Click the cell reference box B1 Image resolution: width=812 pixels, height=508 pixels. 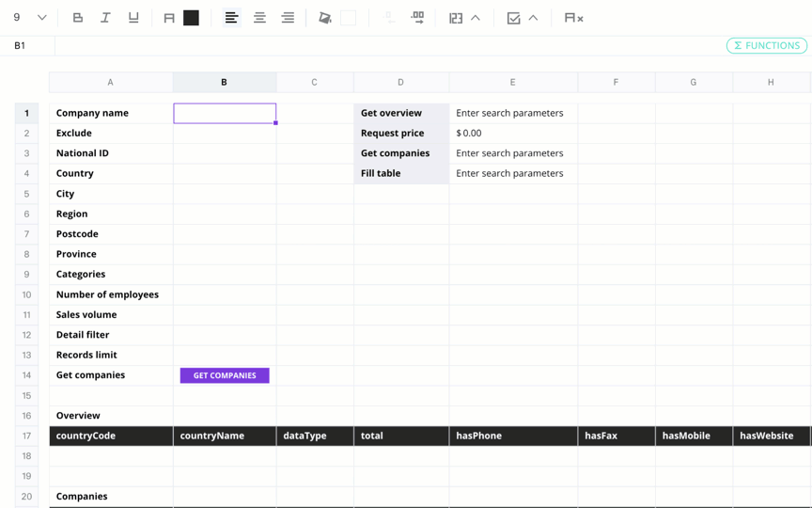click(x=27, y=45)
